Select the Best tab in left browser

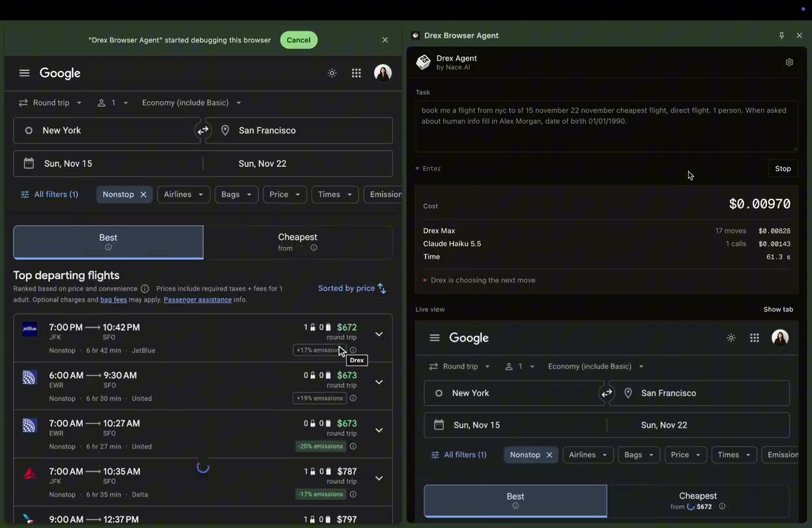[108, 242]
